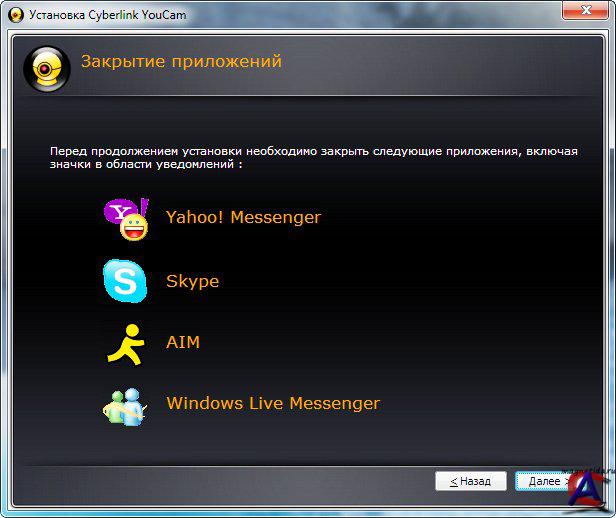Click the Windows Live Messenger people icon
The width and height of the screenshot is (616, 518).
pyautogui.click(x=124, y=405)
